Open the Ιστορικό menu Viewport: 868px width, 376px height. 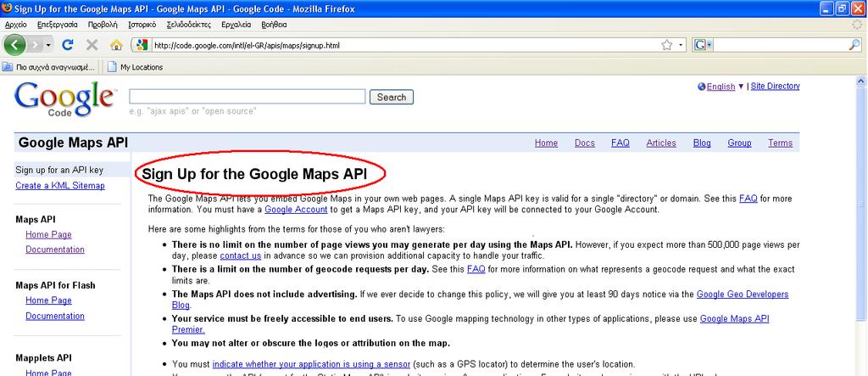tap(142, 25)
